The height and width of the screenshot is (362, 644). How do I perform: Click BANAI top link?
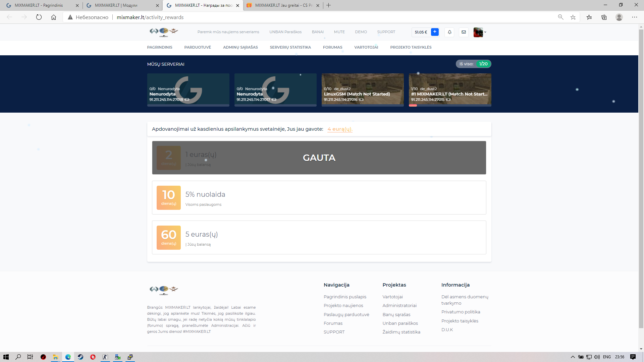tap(318, 32)
